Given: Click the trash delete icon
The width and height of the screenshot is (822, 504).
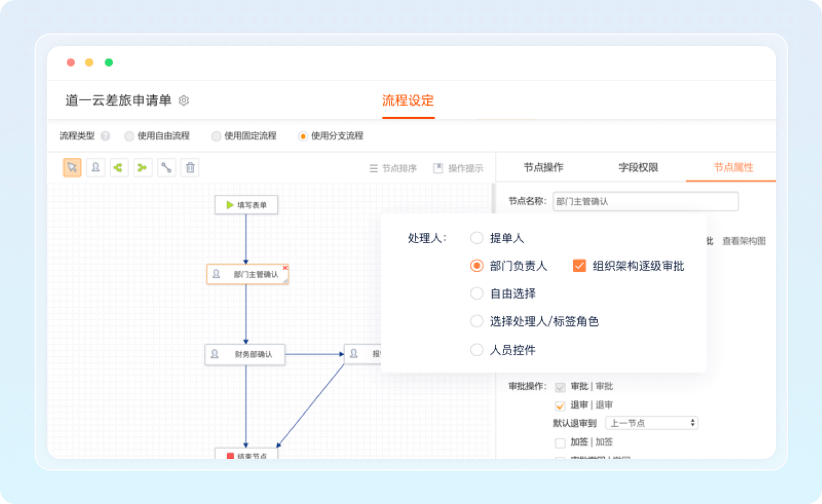Looking at the screenshot, I should coord(190,168).
